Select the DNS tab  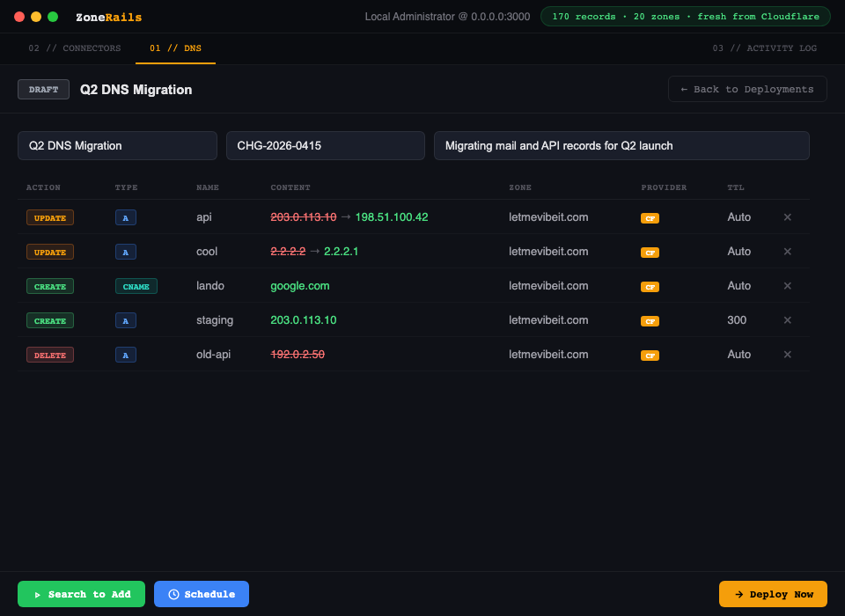(x=175, y=48)
